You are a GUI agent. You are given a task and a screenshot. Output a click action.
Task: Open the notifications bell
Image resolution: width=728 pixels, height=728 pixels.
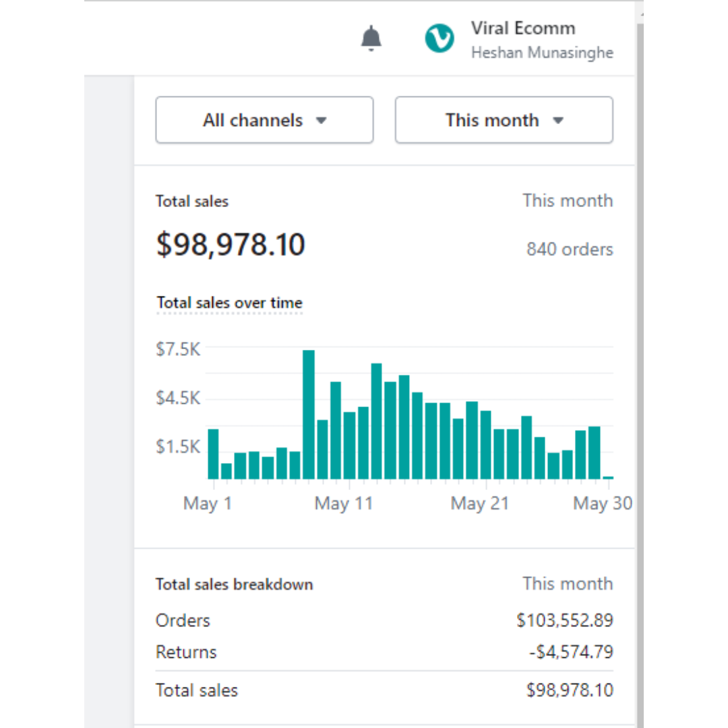[371, 39]
